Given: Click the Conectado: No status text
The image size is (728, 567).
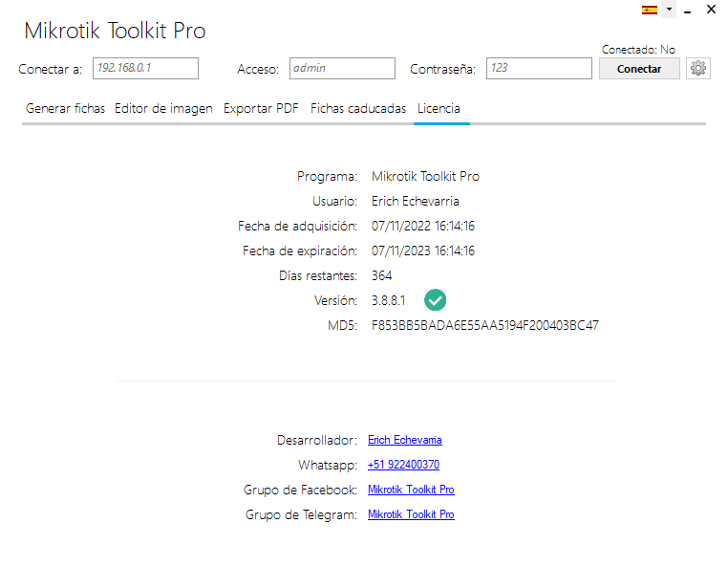Looking at the screenshot, I should pyautogui.click(x=638, y=50).
